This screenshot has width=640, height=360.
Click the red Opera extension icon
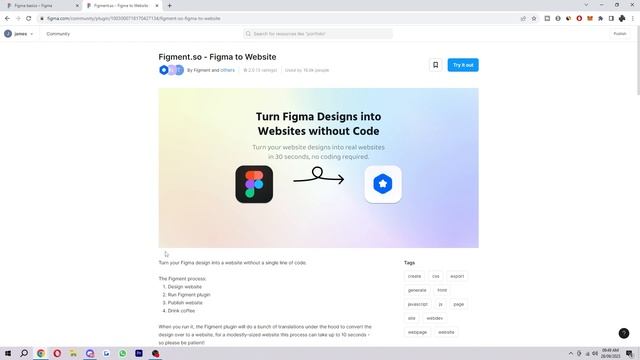point(579,18)
